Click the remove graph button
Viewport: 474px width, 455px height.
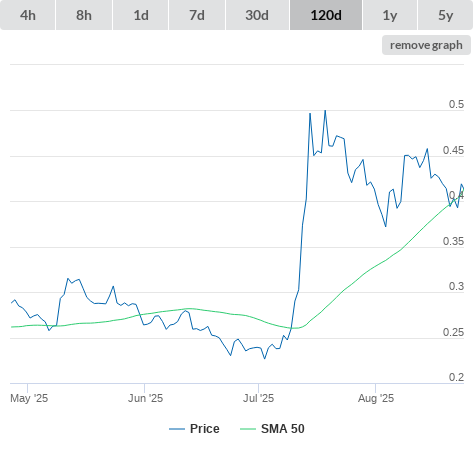coord(426,45)
